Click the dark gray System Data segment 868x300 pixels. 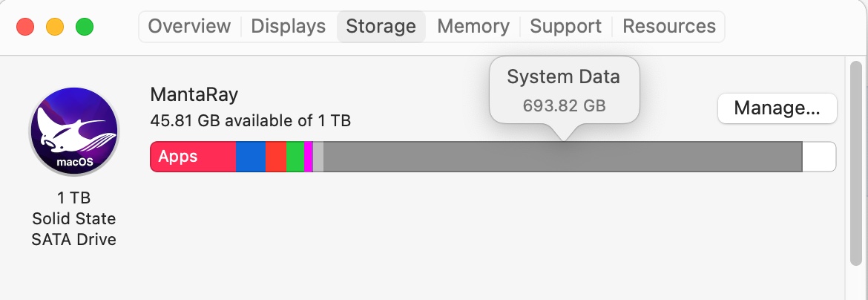click(x=562, y=157)
